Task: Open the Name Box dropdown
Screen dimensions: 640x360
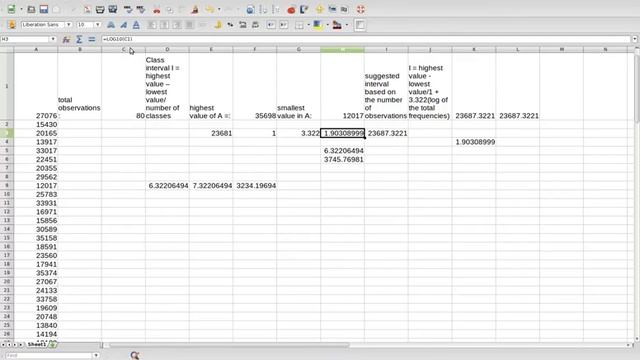Action: point(53,39)
